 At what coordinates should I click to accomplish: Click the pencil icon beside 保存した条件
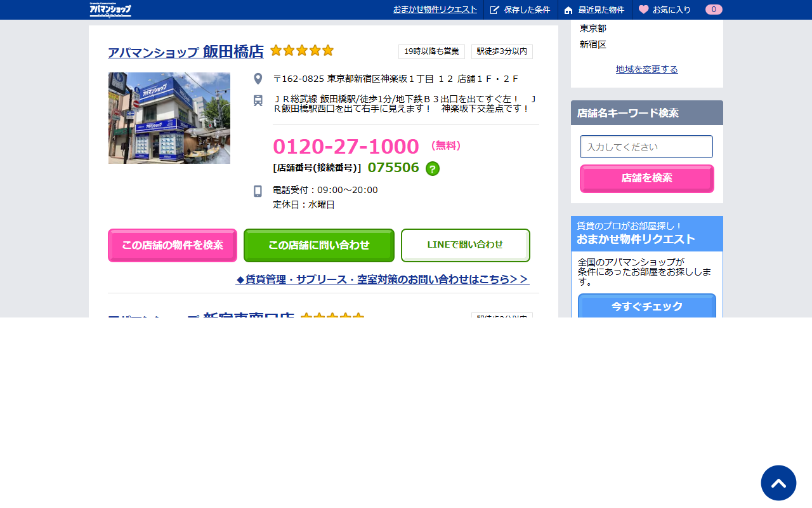pyautogui.click(x=495, y=10)
